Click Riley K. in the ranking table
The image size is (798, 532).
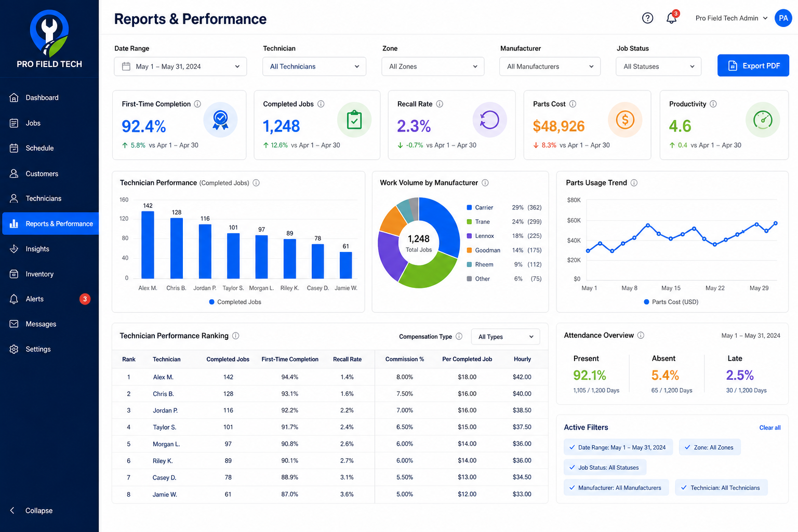pyautogui.click(x=163, y=461)
